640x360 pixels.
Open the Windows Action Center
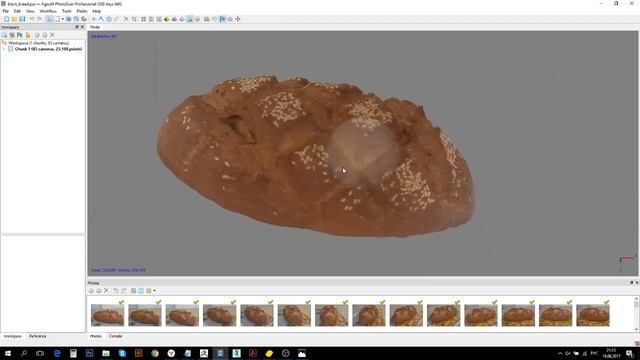[x=630, y=353]
